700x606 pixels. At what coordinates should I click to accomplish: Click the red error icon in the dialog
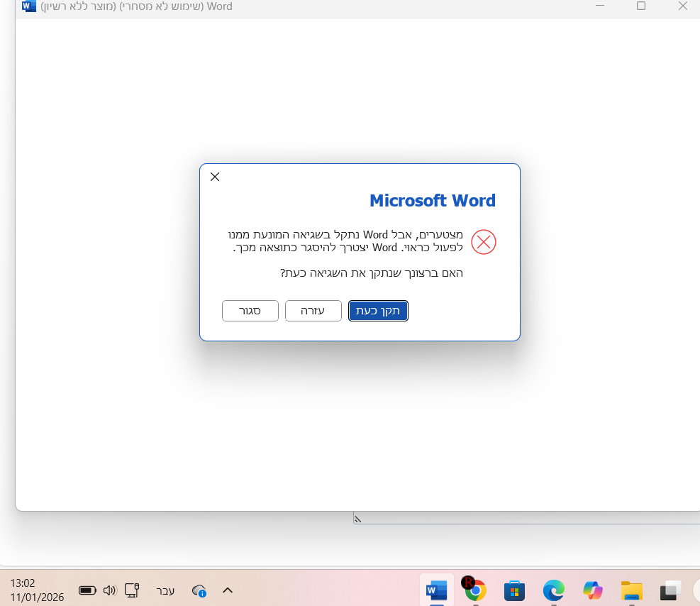click(x=484, y=242)
